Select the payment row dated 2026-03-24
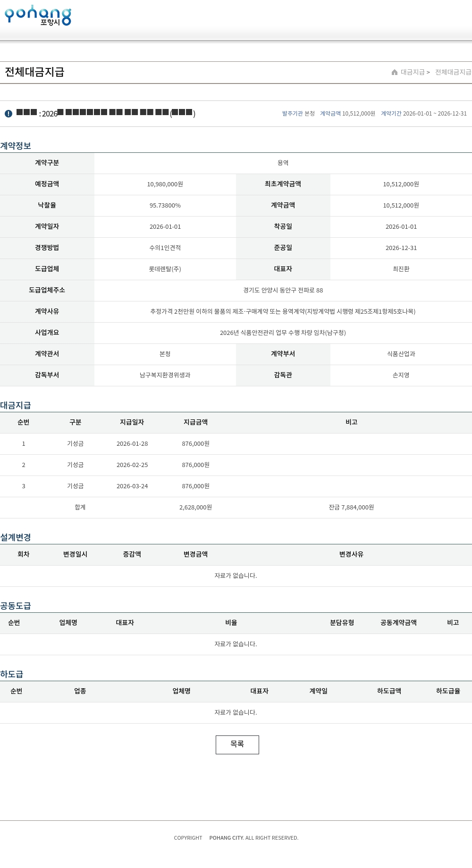This screenshot has width=472, height=868. pyautogui.click(x=132, y=486)
